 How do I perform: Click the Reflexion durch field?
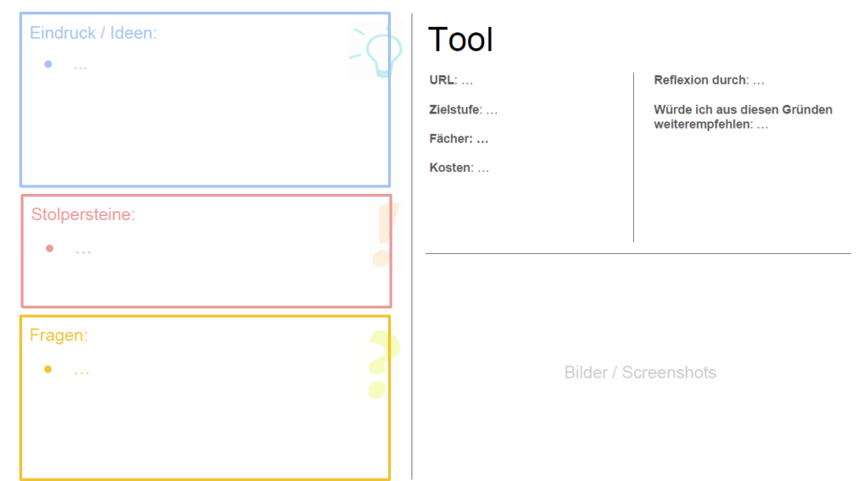coord(709,80)
